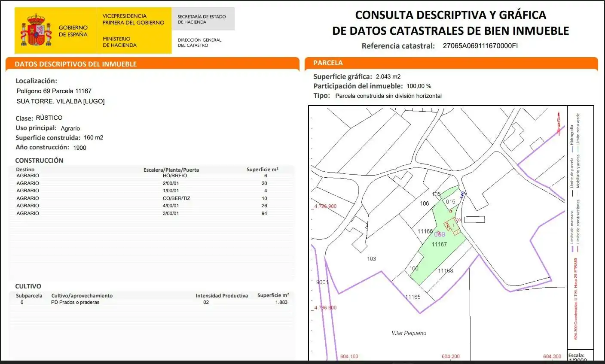Click the CULTIVO section heading
Viewport: 605px width, 364px height.
pos(28,286)
